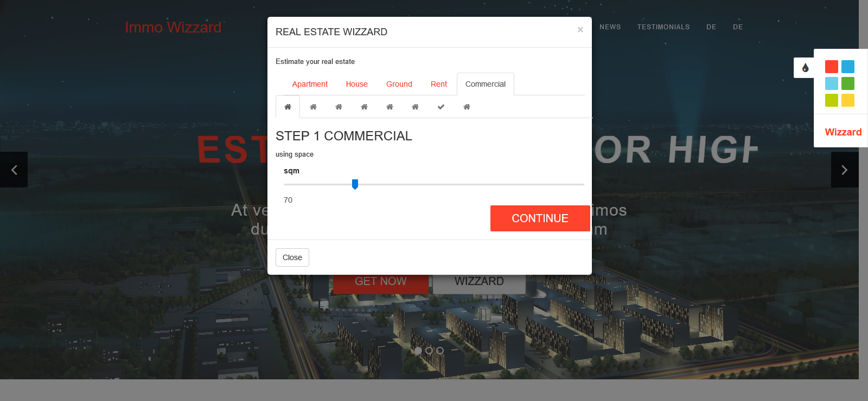The width and height of the screenshot is (868, 401).
Task: Click the Close button in dialog footer
Action: coord(292,257)
